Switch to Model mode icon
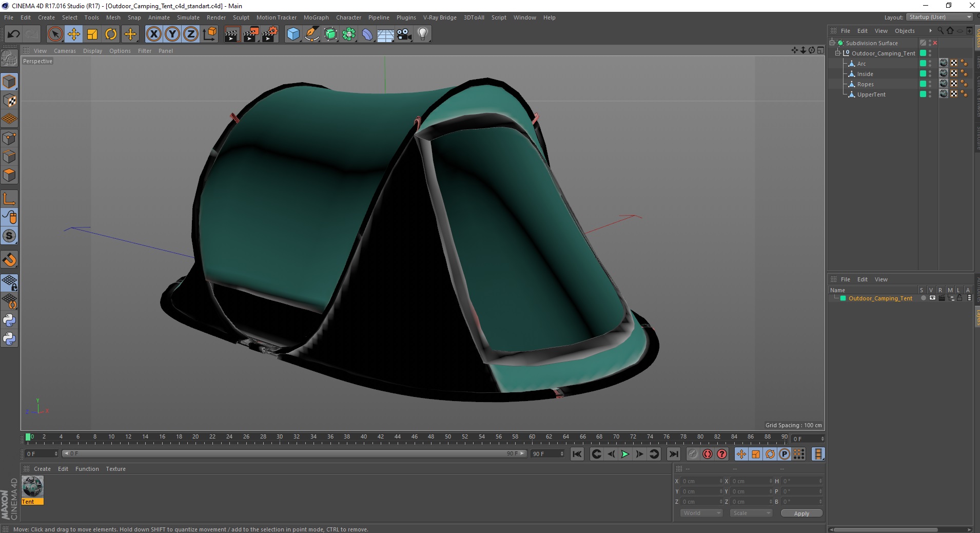The width and height of the screenshot is (980, 533). (x=9, y=82)
